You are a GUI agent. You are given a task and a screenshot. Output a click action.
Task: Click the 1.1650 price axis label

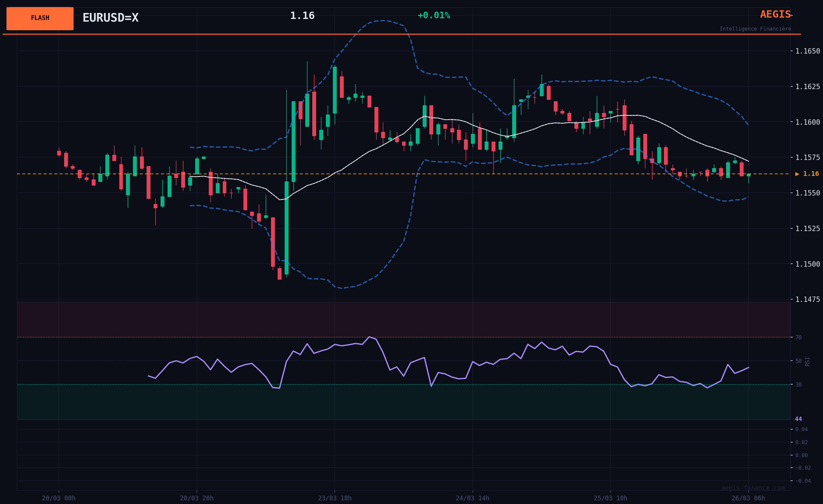807,51
